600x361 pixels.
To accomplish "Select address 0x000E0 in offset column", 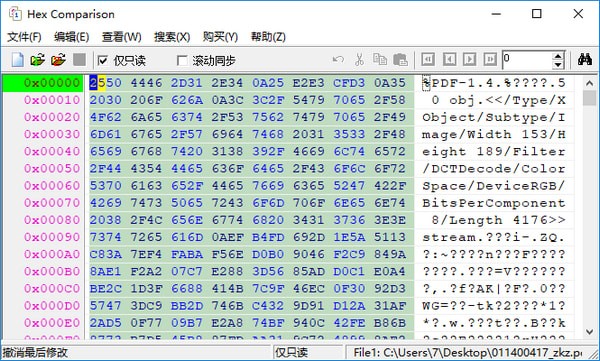I will pyautogui.click(x=52, y=323).
